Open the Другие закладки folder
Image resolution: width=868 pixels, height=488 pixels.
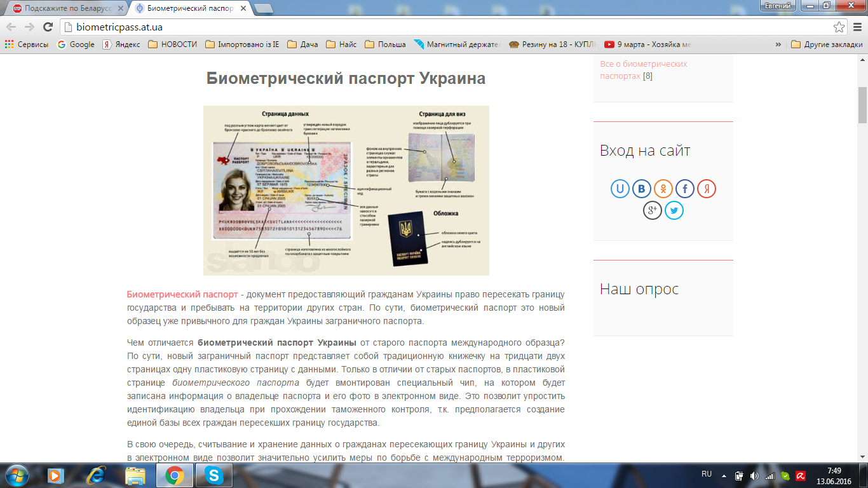[827, 44]
